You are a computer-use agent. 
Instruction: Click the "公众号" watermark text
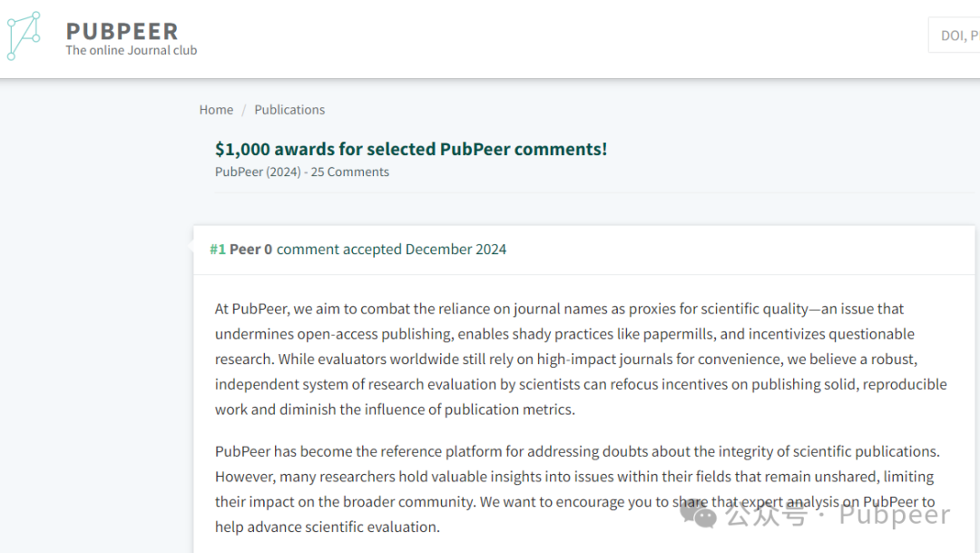[x=766, y=514]
